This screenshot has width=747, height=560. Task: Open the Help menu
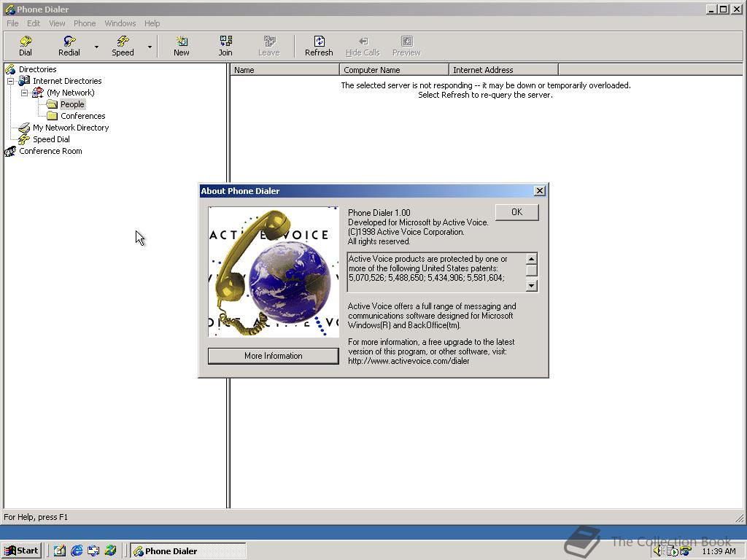(152, 23)
